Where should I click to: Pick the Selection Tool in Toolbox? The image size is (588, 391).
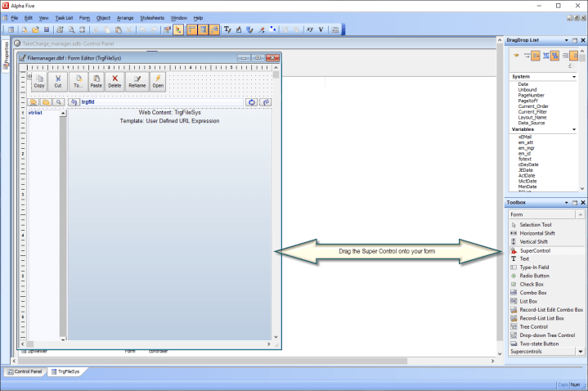(535, 224)
